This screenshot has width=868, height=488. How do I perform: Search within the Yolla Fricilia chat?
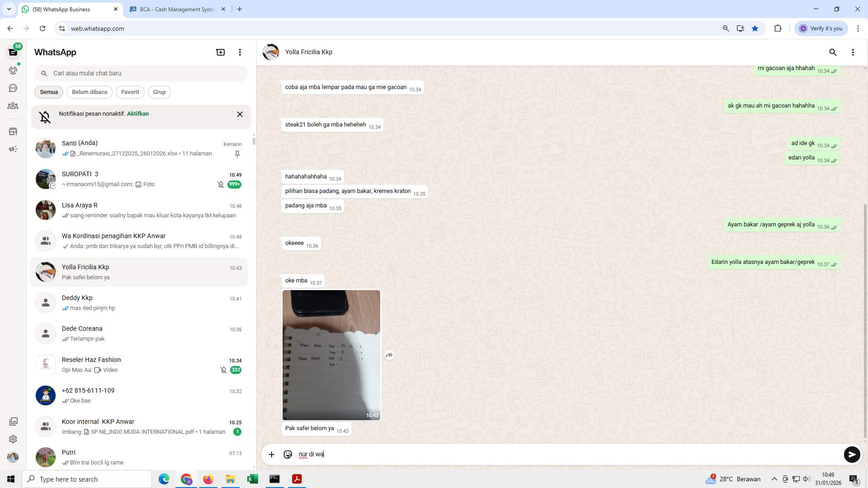833,52
